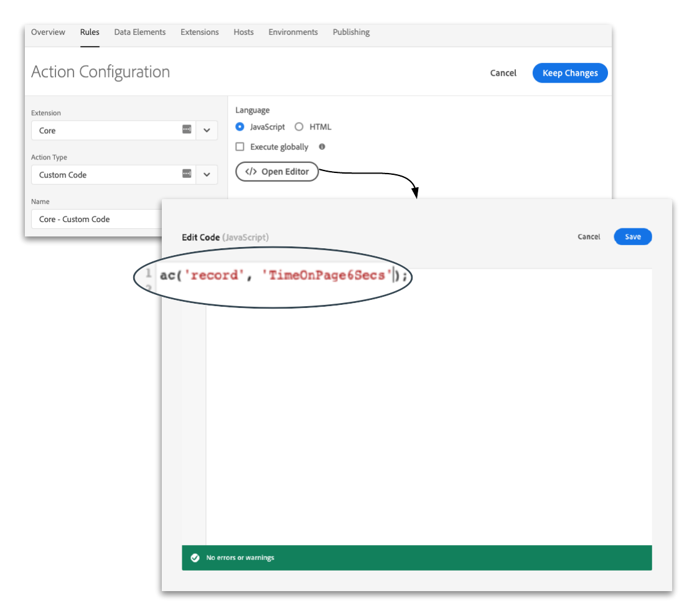Click the Execute globally info icon
The width and height of the screenshot is (697, 616).
pos(322,147)
